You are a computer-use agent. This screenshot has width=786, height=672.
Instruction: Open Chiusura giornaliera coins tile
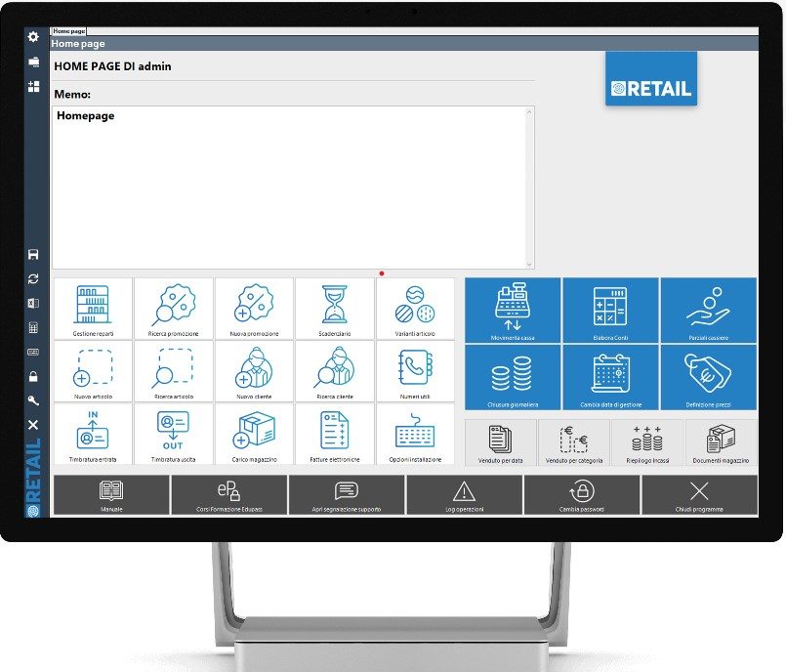(x=513, y=376)
